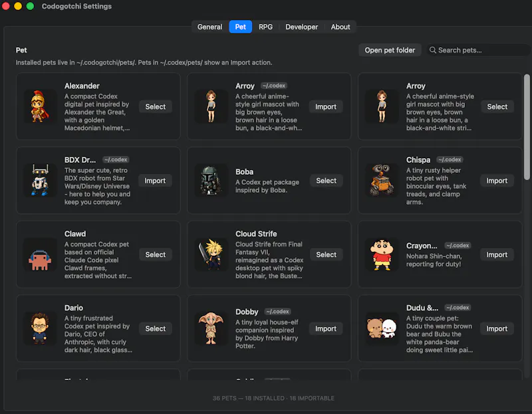Click the Crayon Shin-chan avatar icon
Image resolution: width=532 pixels, height=414 pixels.
tap(382, 255)
